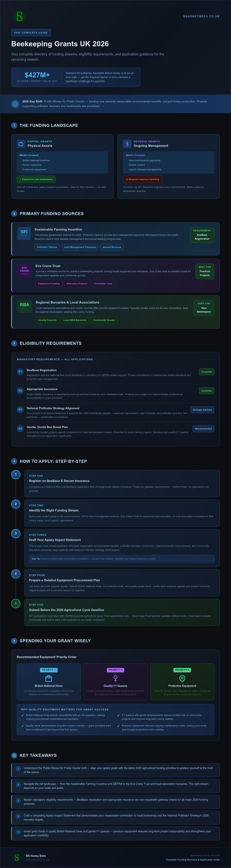
Task: Click the green hexagon bee logo at top
Action: click(19, 16)
